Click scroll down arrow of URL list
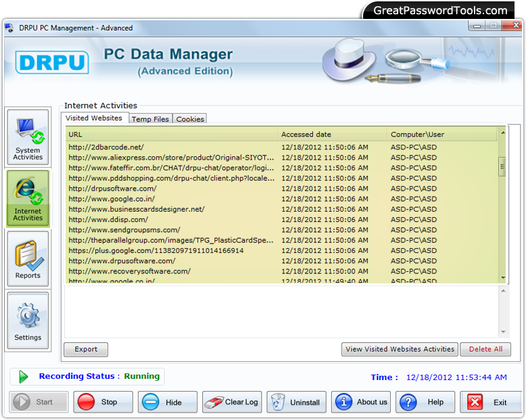This screenshot has width=526, height=420. tap(502, 278)
